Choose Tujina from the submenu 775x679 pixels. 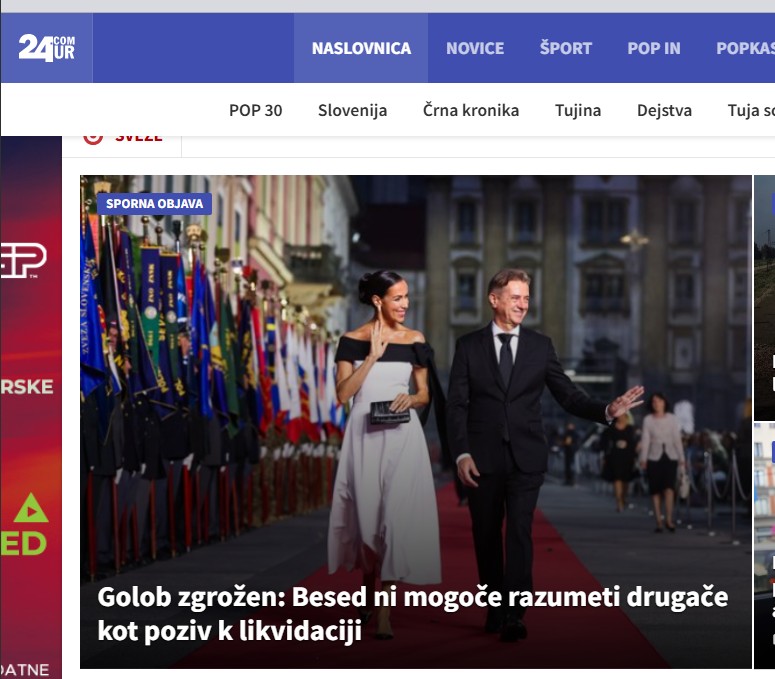pos(578,110)
